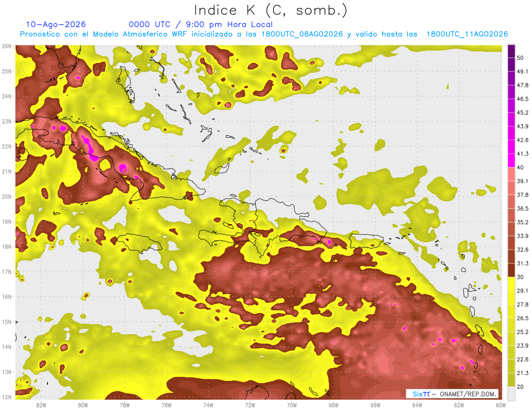
Task: Click the "31.3" color scale label
Action: (522, 263)
